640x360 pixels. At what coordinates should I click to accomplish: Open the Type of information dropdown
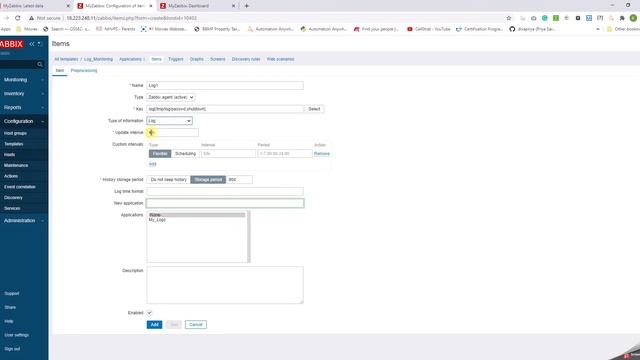point(169,121)
